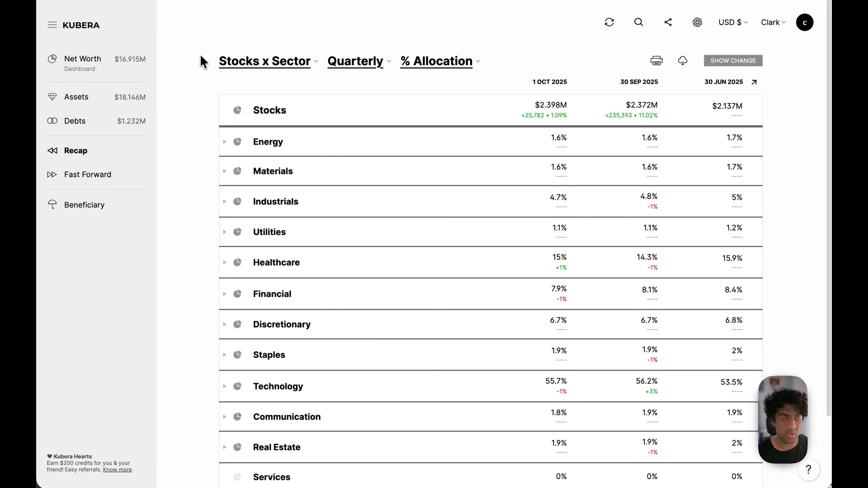Expand the Healthcare sector row
The image size is (868, 488).
click(x=224, y=263)
